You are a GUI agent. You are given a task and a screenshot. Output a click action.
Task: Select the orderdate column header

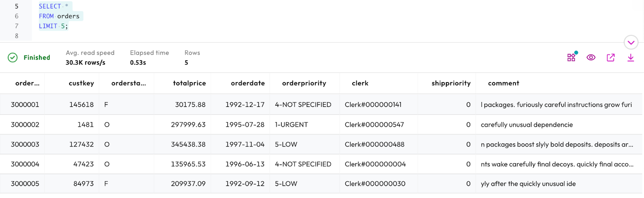[248, 83]
